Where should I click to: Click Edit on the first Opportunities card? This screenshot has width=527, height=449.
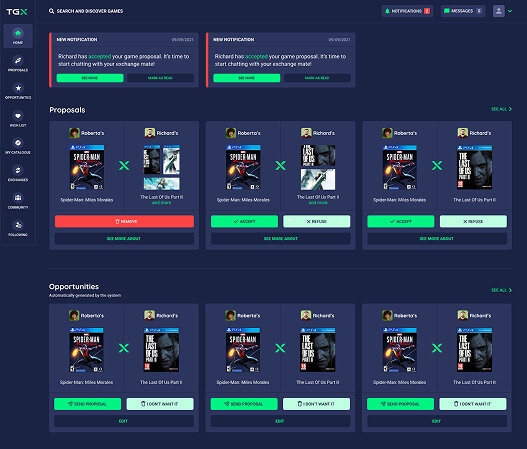tap(124, 421)
